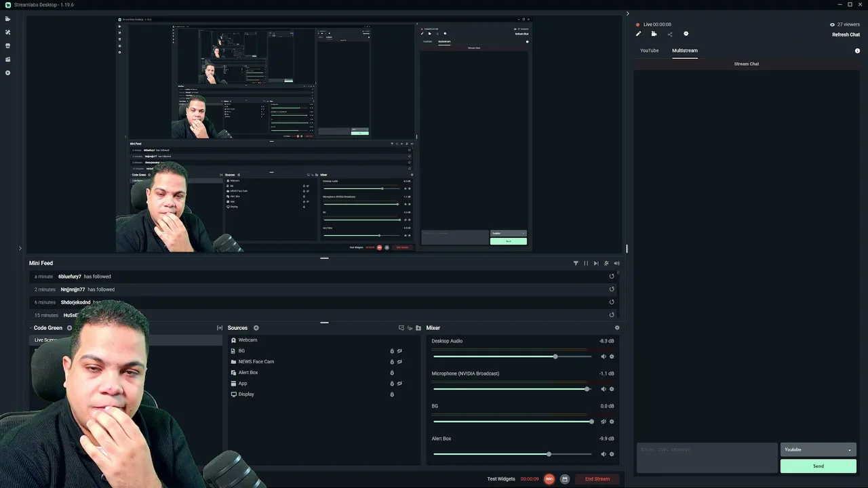Replay the 15 minutes old event alert
Image resolution: width=868 pixels, height=488 pixels.
pyautogui.click(x=612, y=314)
